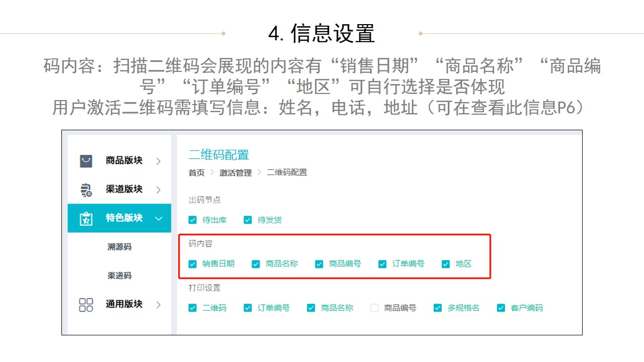
Task: Collapse the 特色版块 dropdown chevron
Action: click(x=158, y=218)
